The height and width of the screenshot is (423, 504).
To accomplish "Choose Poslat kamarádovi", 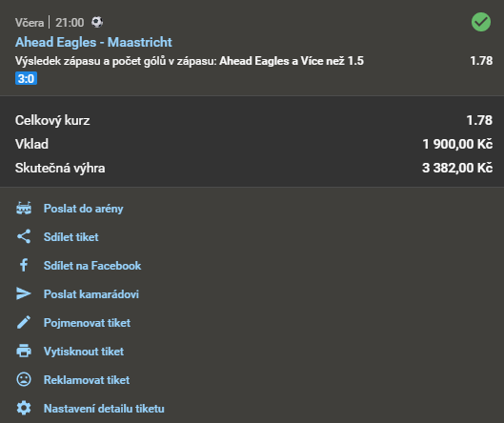I will click(91, 294).
